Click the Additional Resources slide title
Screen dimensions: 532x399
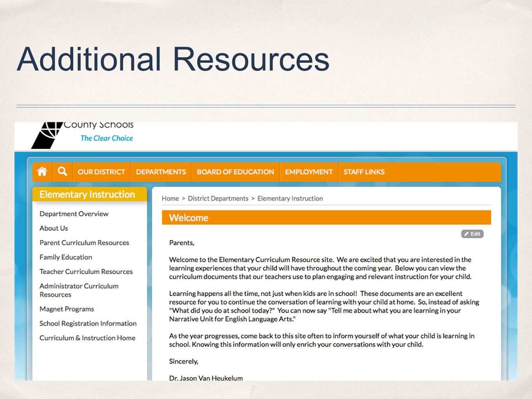click(173, 59)
